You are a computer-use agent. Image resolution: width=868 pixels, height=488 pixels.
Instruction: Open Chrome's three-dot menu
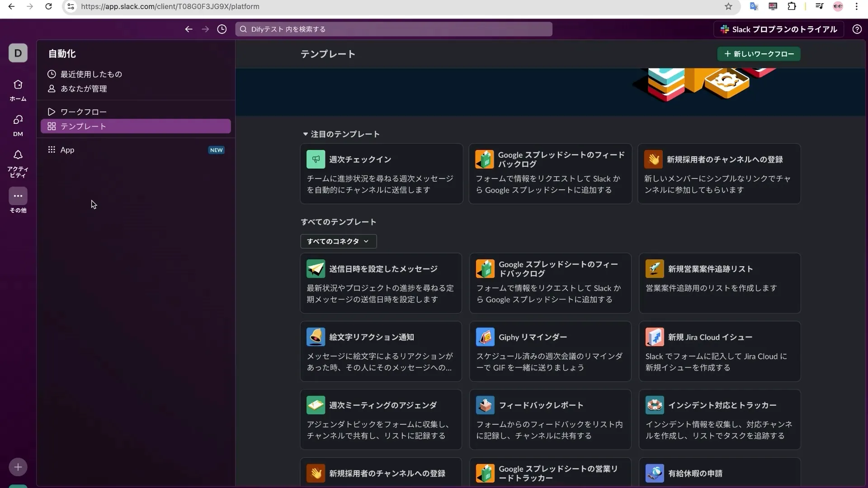[857, 6]
